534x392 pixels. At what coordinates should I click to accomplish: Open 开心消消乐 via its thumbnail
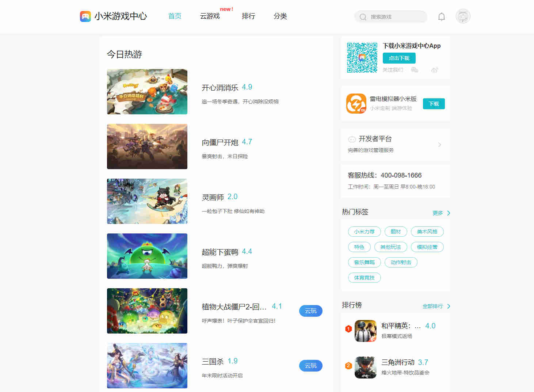click(147, 91)
